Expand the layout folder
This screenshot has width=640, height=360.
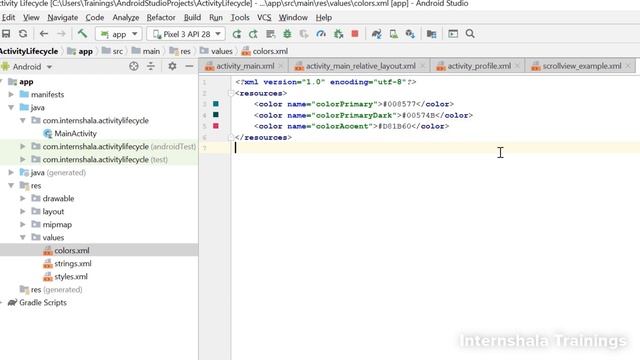pyautogui.click(x=23, y=211)
